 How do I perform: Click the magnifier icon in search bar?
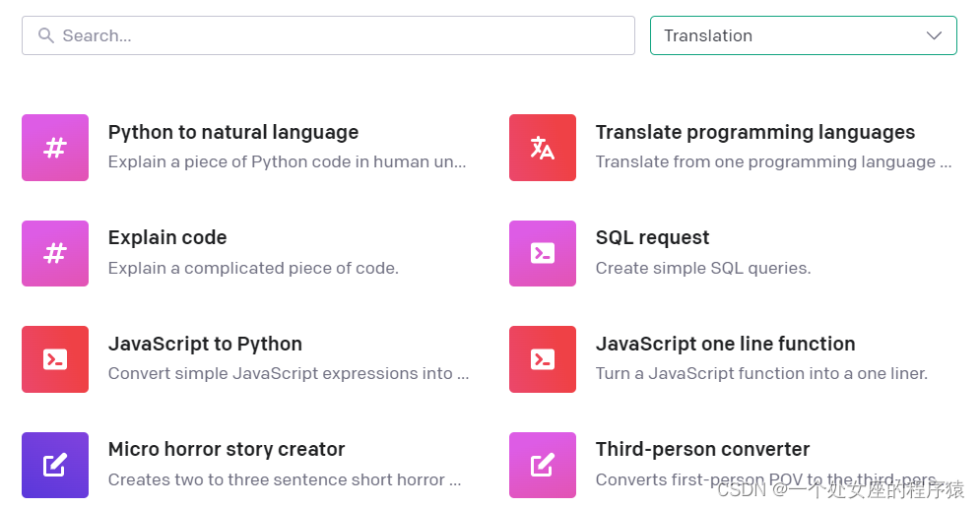point(45,35)
